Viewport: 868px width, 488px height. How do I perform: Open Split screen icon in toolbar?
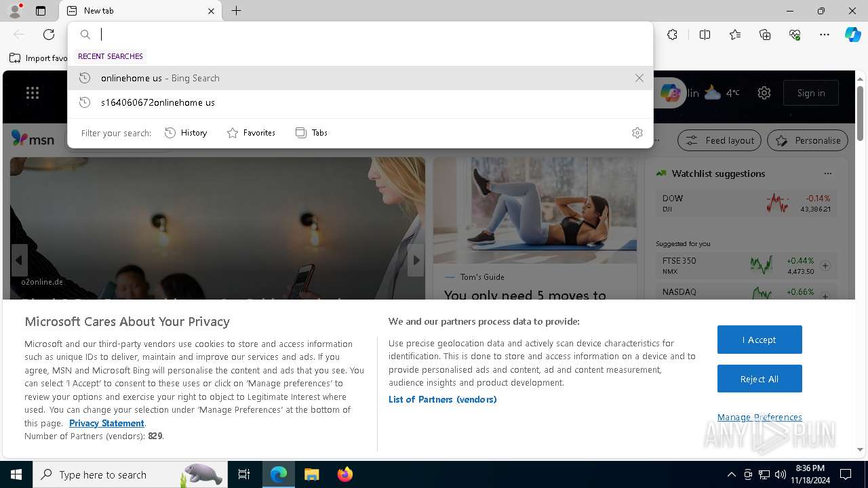tap(705, 35)
